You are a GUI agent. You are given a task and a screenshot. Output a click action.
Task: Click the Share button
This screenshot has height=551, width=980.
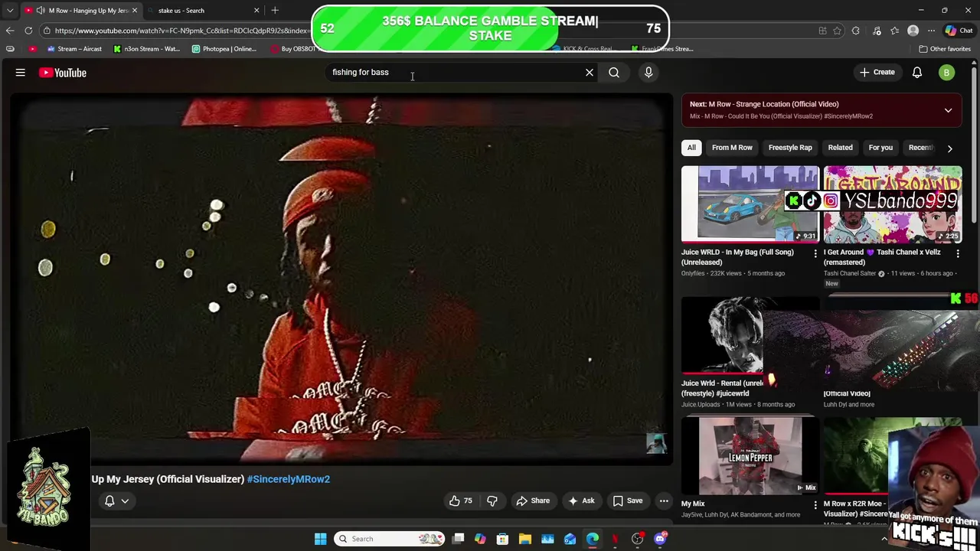pos(533,500)
